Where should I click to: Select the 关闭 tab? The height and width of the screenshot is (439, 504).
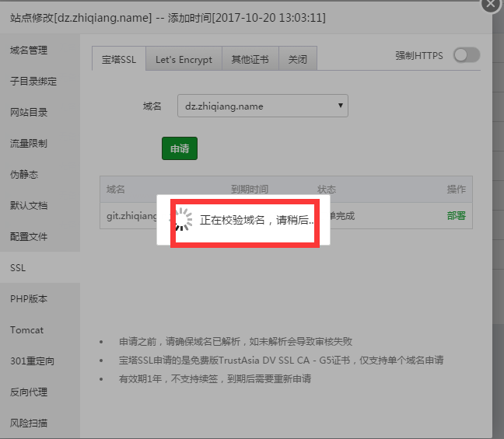[298, 59]
